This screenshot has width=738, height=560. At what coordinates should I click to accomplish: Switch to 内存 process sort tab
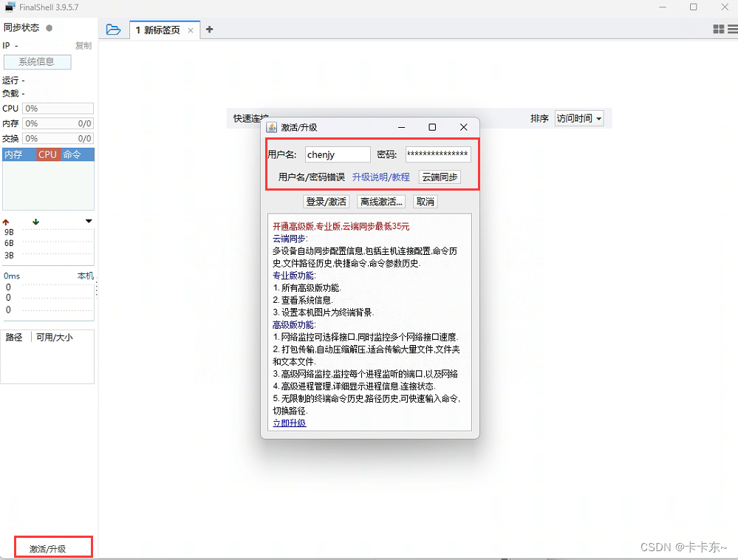coord(18,154)
